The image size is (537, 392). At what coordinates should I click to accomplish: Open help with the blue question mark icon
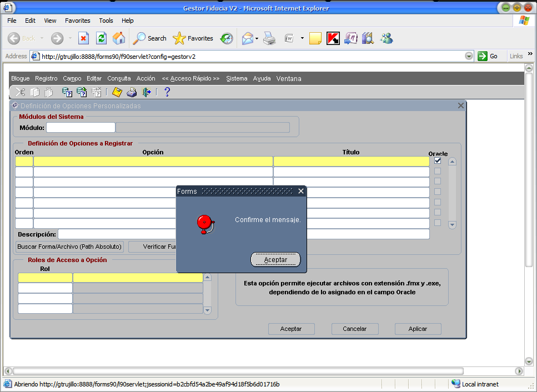tap(167, 92)
